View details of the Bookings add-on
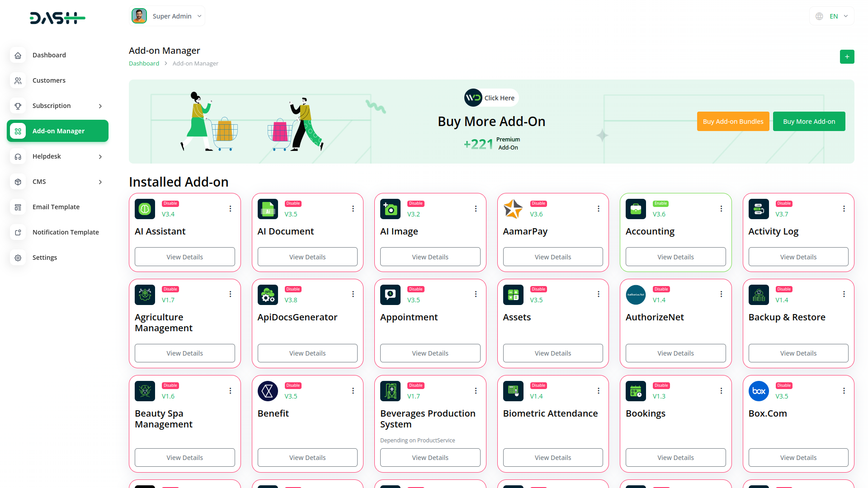 click(675, 457)
